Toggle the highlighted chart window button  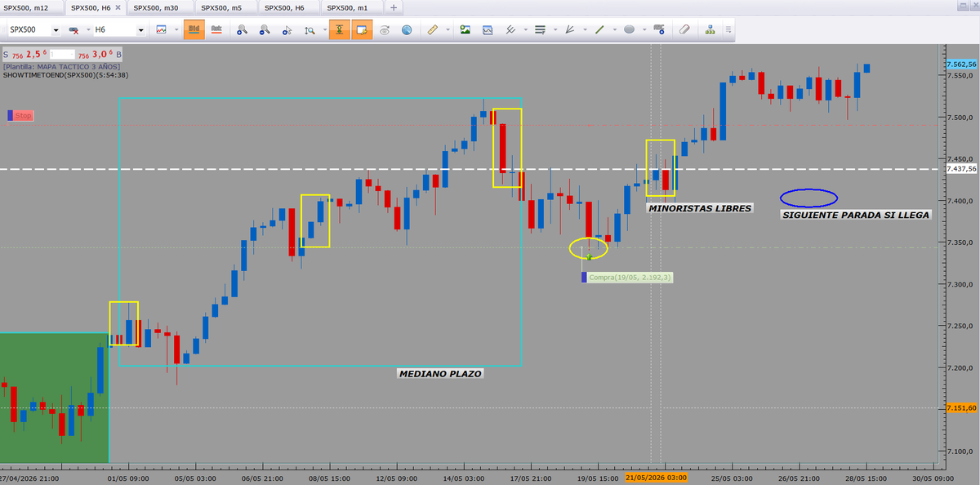363,30
